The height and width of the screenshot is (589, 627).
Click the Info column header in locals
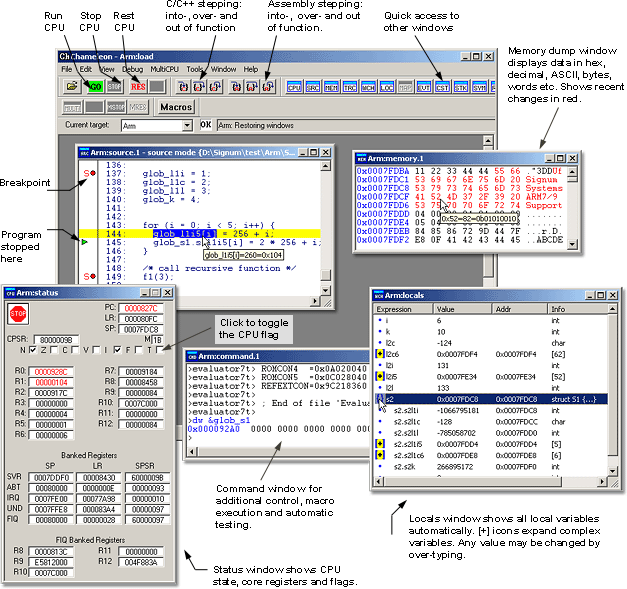click(x=578, y=309)
